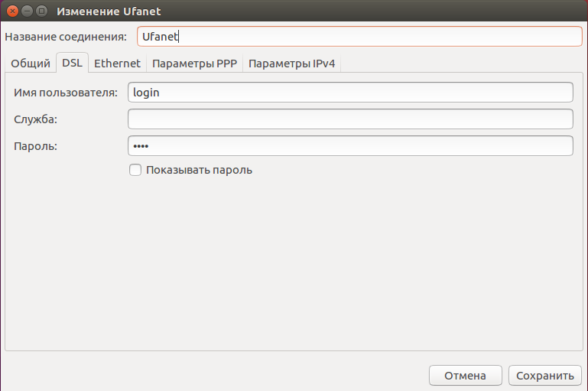Switch to the Общий tab
The width and height of the screenshot is (588, 391).
pos(31,63)
